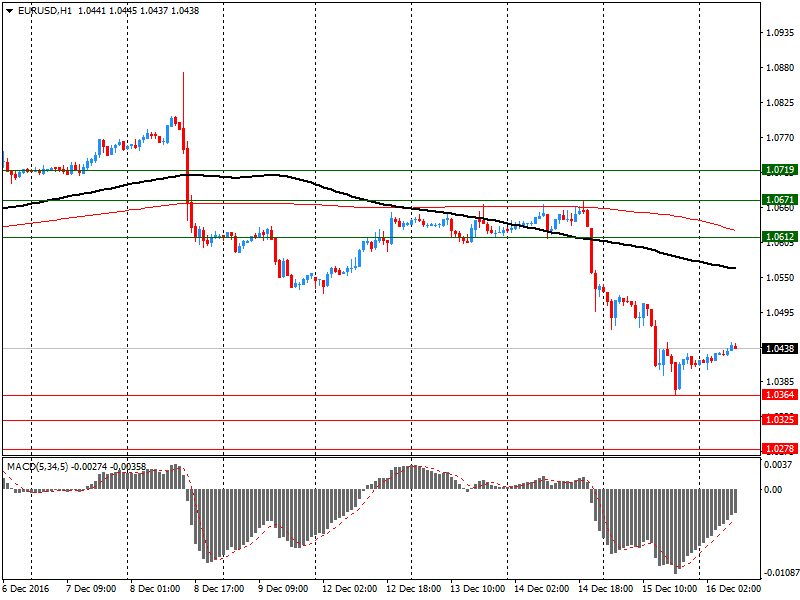Click the 12 Dec 02:00 time label
800x600 pixels.
click(349, 589)
